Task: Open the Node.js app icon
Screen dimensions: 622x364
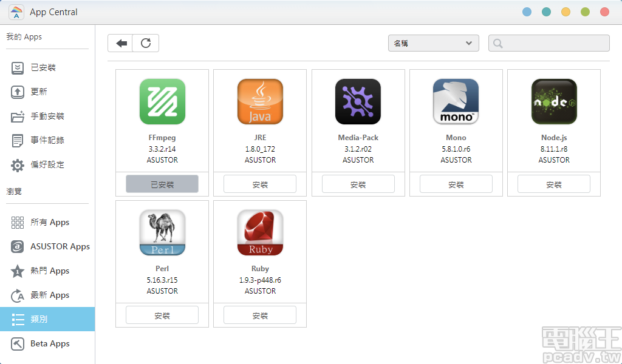Action: [553, 101]
